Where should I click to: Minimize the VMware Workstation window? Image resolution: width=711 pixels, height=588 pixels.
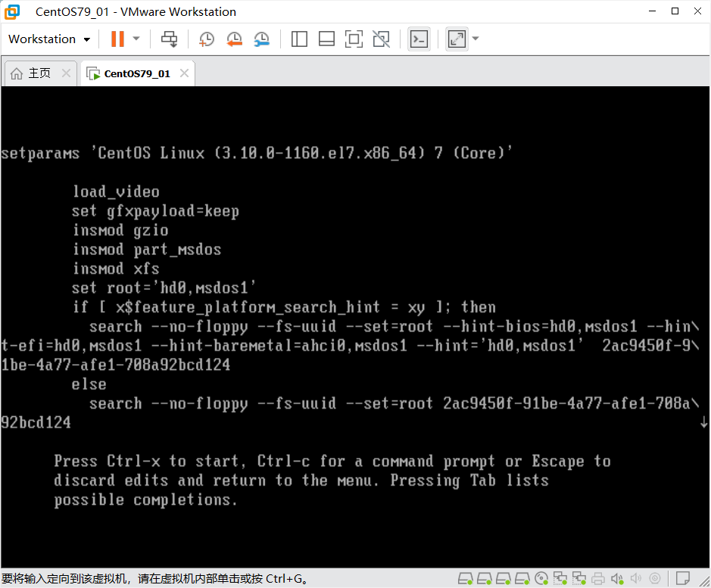point(653,11)
